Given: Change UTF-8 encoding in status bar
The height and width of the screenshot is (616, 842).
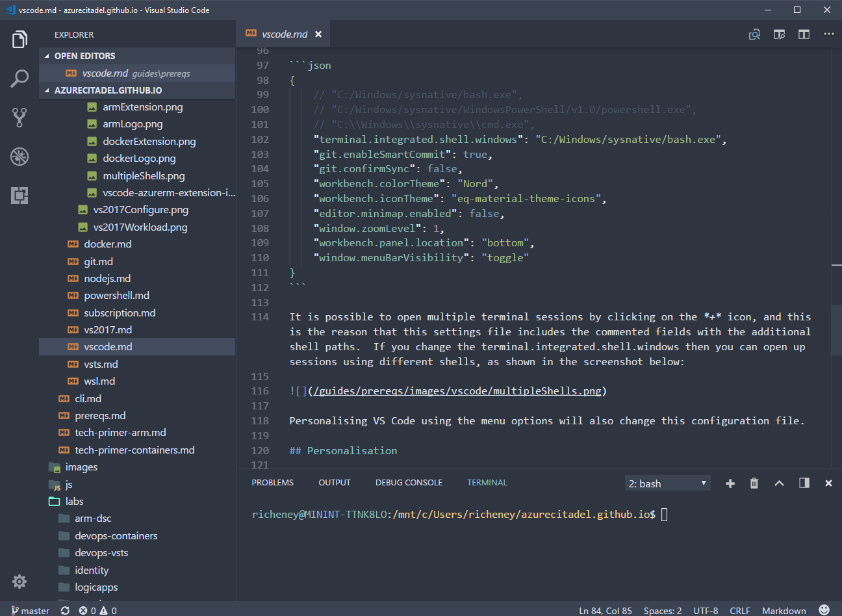Looking at the screenshot, I should coord(706,611).
